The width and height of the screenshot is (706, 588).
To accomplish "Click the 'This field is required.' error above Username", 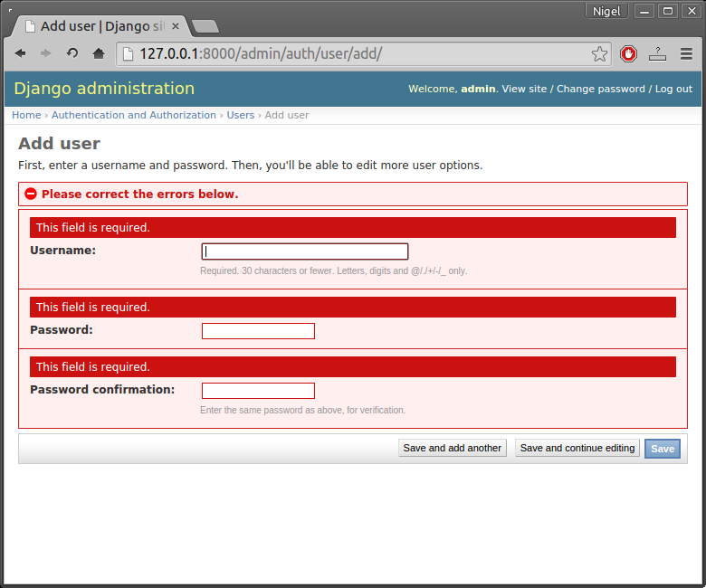I will (353, 228).
